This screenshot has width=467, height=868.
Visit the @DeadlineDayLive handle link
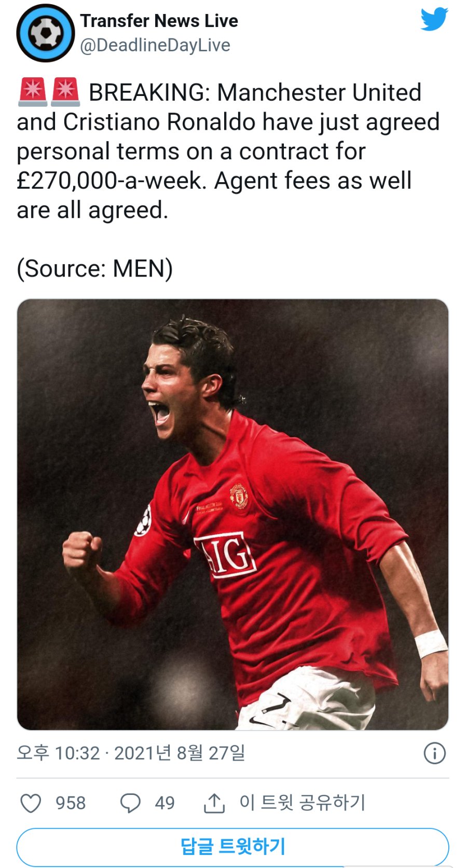(x=155, y=45)
